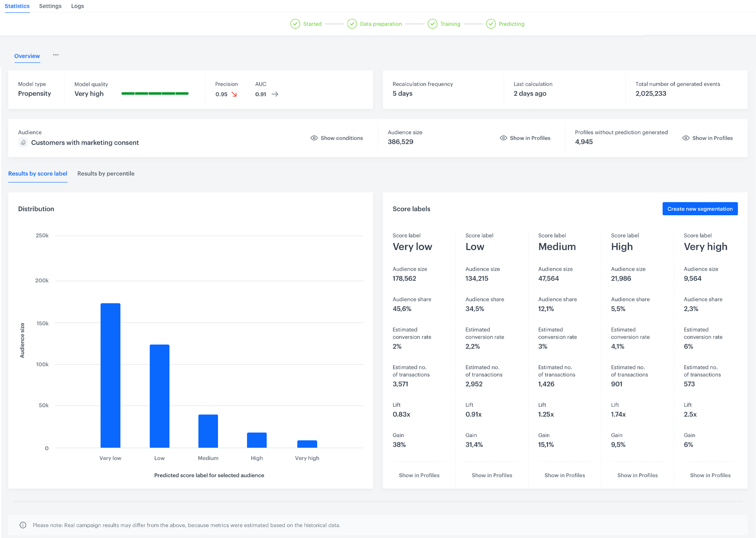Click the AUC trend arrow icon
This screenshot has height=538, width=756.
275,94
